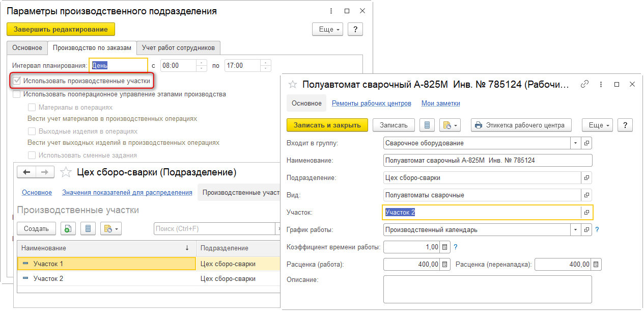Click the star icon beside Цех сборо-сварки title
The width and height of the screenshot is (644, 311).
(66, 172)
